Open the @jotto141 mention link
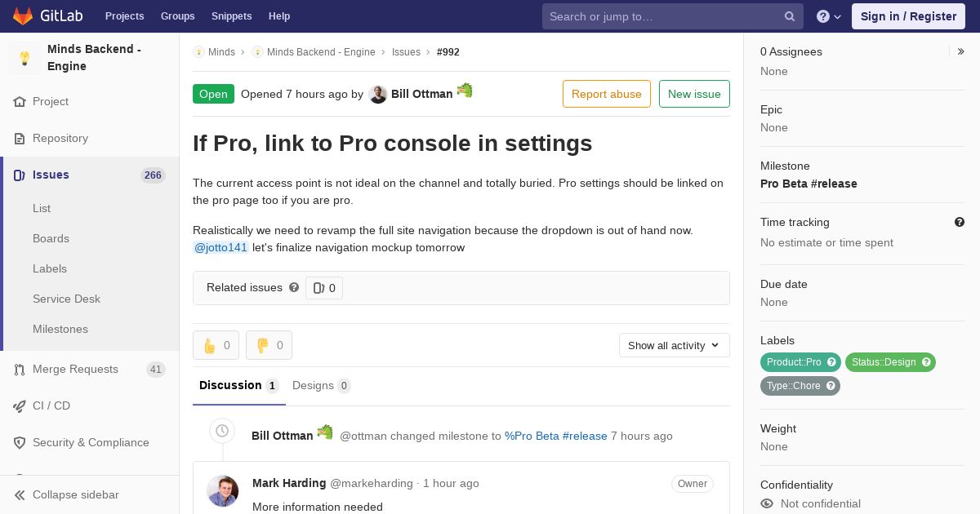The height and width of the screenshot is (514, 980). [220, 247]
